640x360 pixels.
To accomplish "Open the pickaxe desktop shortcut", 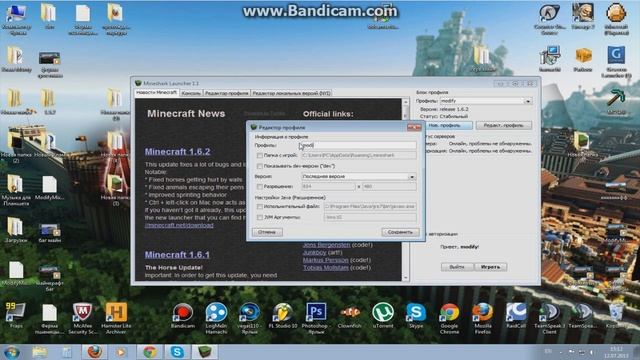I will click(x=616, y=102).
